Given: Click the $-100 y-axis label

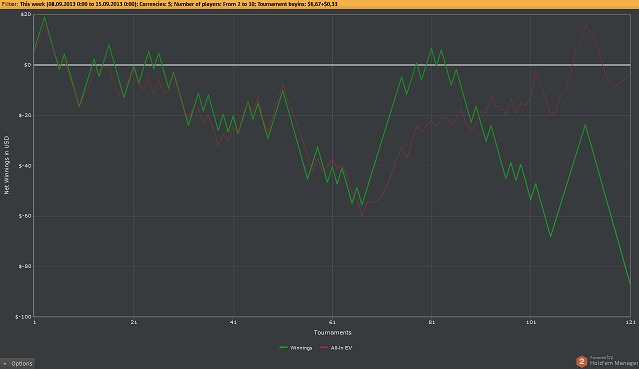Looking at the screenshot, I should [23, 317].
